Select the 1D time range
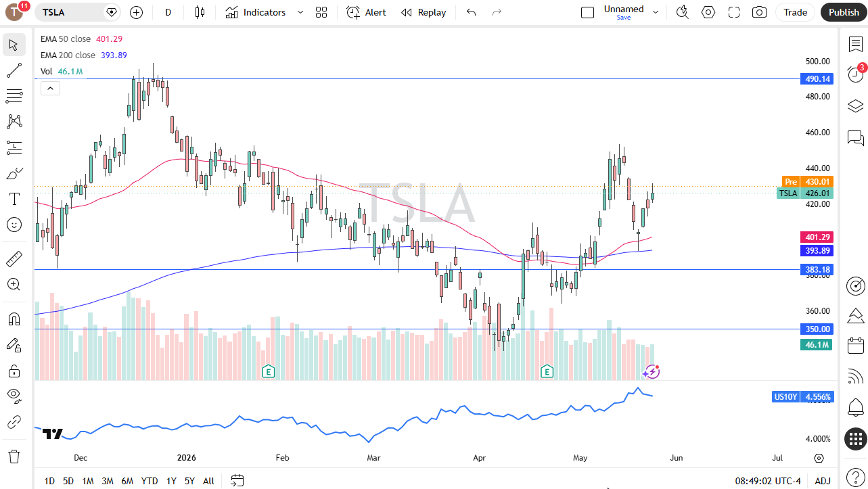868x489 pixels. point(49,481)
